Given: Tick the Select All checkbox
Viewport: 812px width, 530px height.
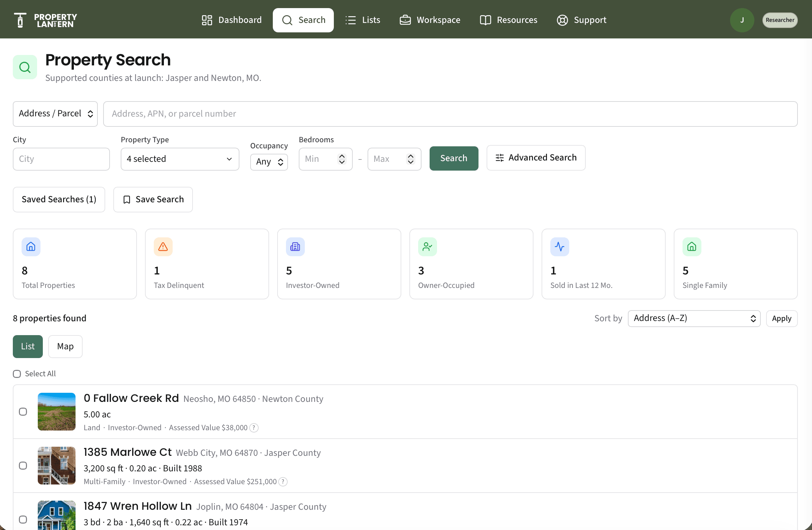Looking at the screenshot, I should pos(17,374).
